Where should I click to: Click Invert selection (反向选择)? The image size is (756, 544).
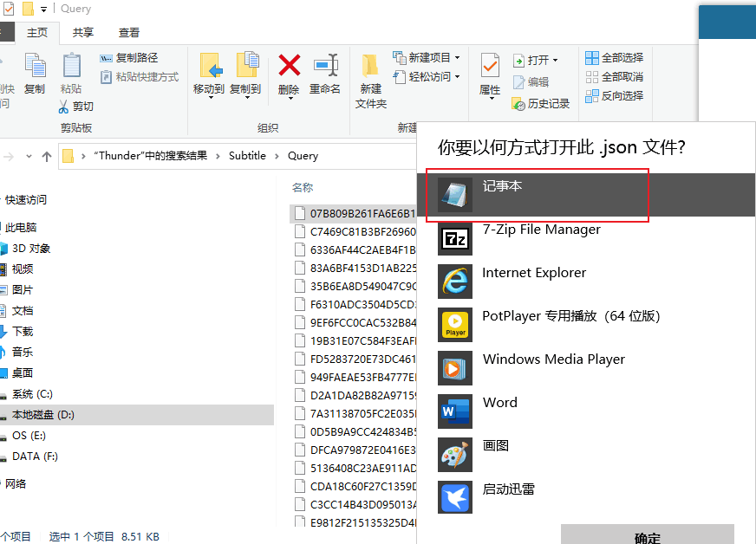tap(614, 96)
